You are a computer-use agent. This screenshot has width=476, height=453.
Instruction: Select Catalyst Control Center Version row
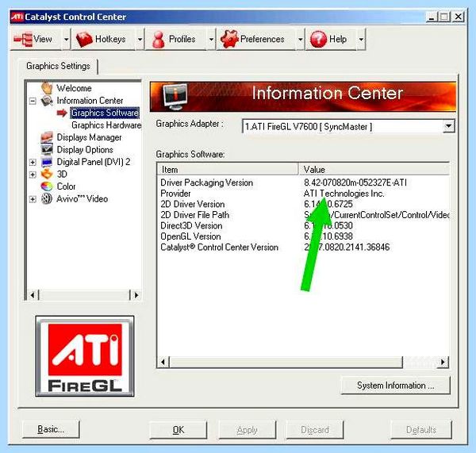[x=303, y=248]
